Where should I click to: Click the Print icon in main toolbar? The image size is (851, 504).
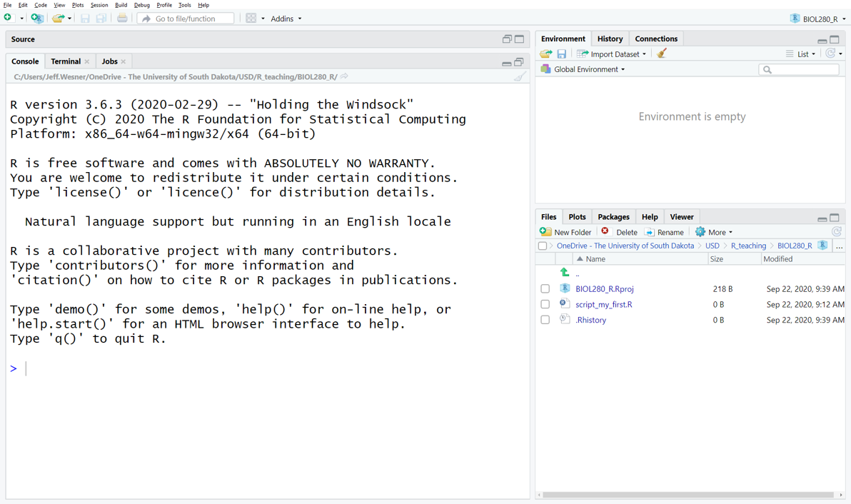coord(122,18)
